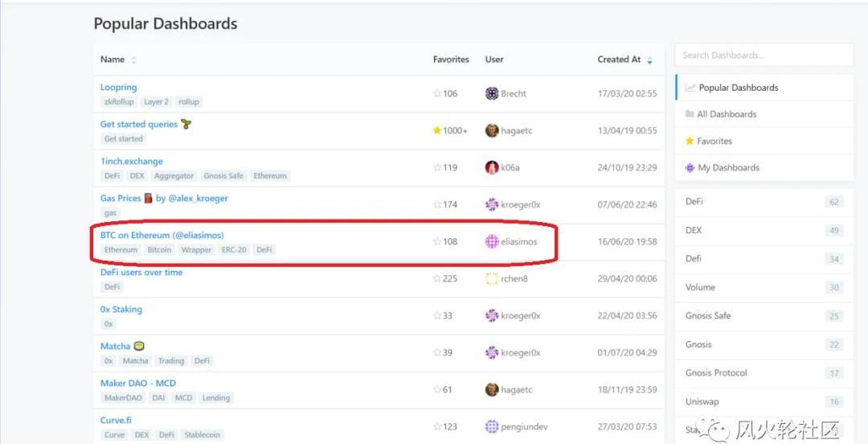The height and width of the screenshot is (444, 868).
Task: Select Favorites in sidebar menu
Action: pos(764,141)
